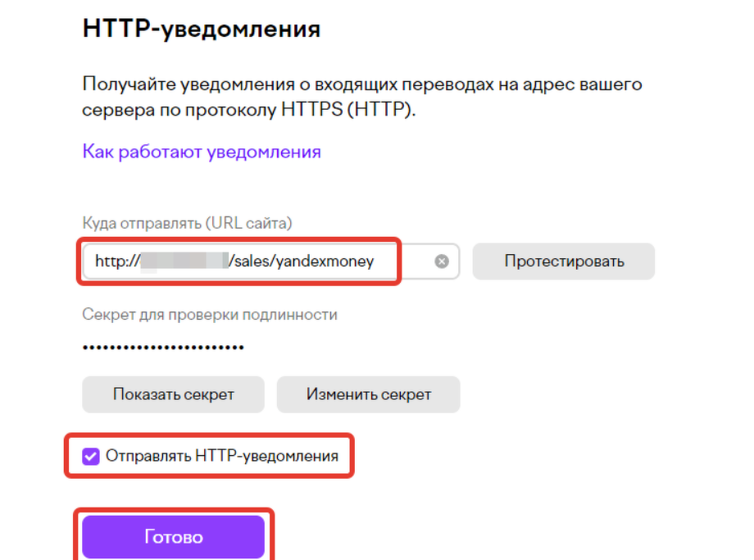Click the 'HTTP-уведомления' heading

pos(202,30)
